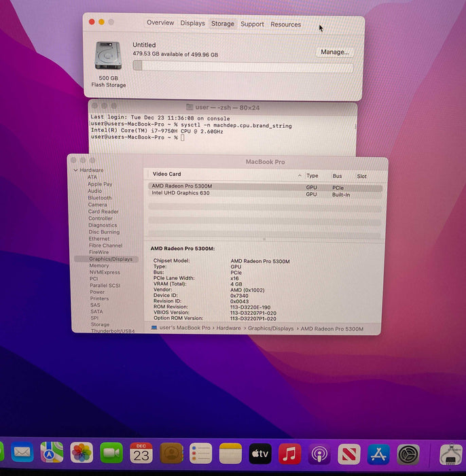Viewport: 466px width, 476px height.
Task: Open the Mail app in the Dock
Action: tap(22, 452)
